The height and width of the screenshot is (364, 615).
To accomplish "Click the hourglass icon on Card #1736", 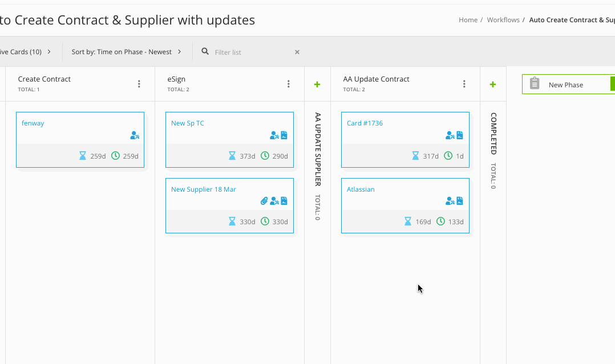I will pos(416,156).
